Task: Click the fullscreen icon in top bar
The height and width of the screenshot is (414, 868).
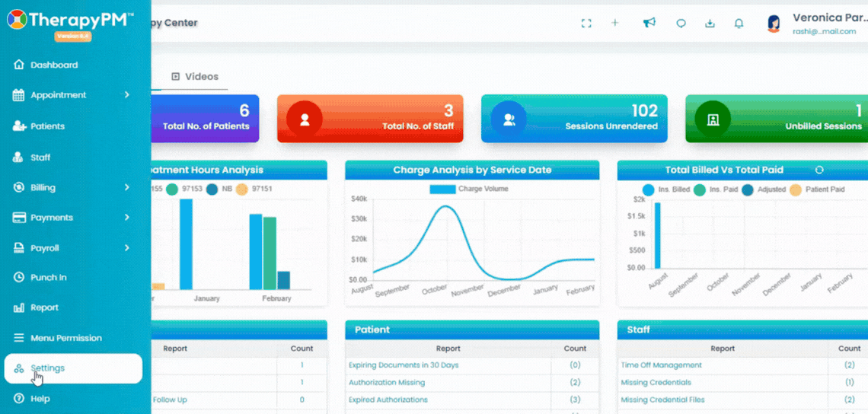Action: (x=586, y=24)
